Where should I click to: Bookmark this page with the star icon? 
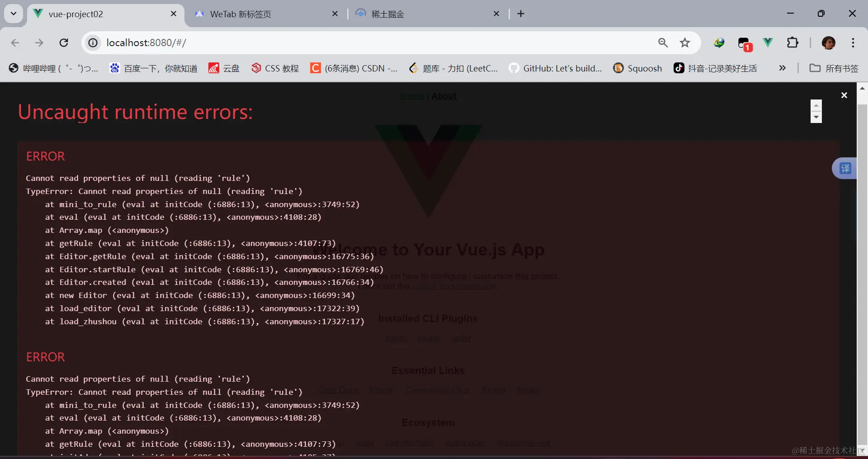(x=685, y=43)
